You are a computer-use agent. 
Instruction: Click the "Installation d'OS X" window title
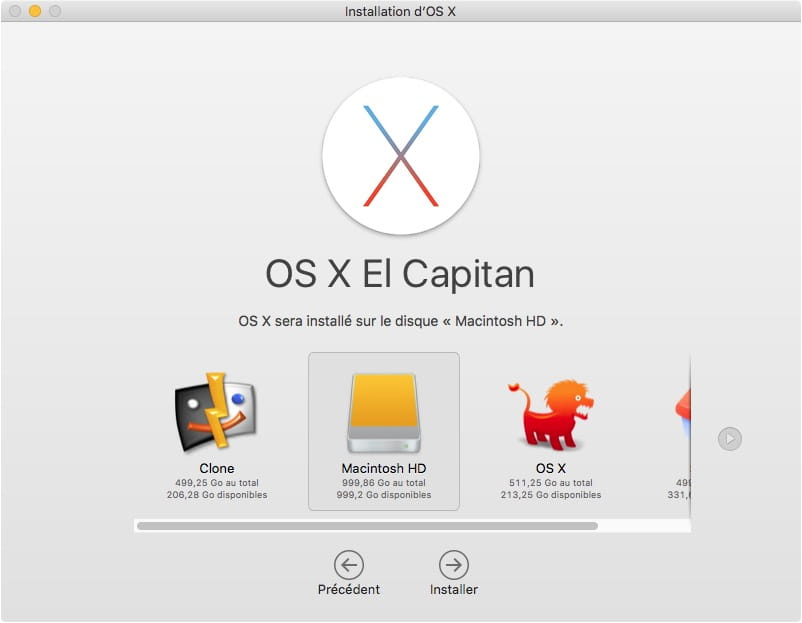point(400,11)
